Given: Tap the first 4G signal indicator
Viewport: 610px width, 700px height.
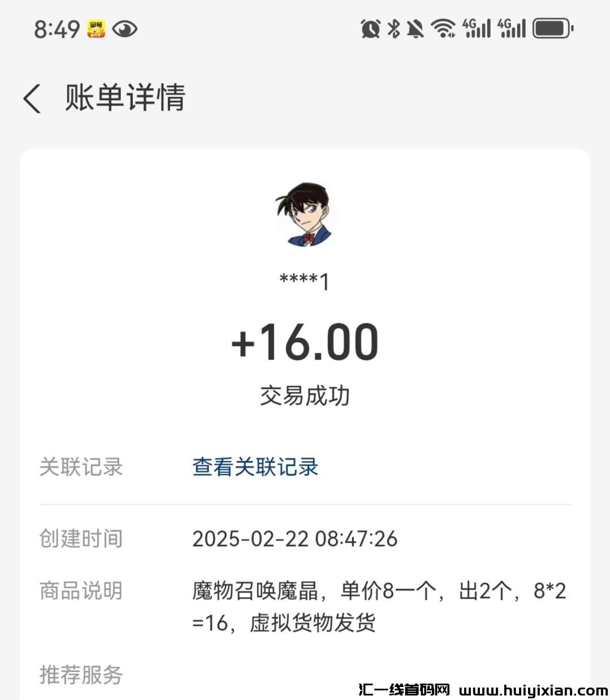Looking at the screenshot, I should click(477, 28).
